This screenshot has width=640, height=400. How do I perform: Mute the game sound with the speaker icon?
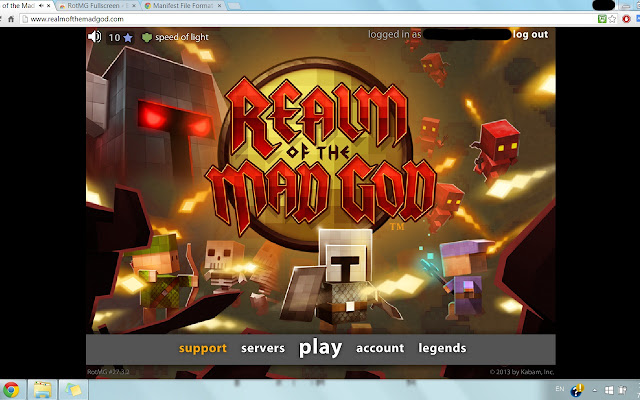[95, 37]
